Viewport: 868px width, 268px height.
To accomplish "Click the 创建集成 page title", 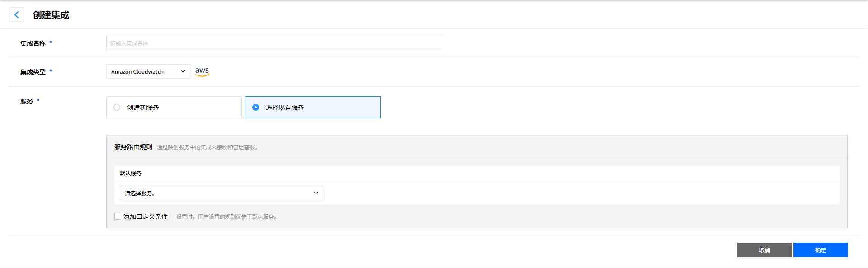I will point(51,15).
